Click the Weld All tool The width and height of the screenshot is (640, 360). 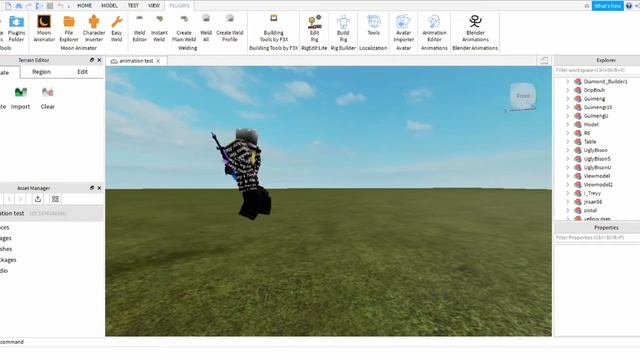pos(206,29)
